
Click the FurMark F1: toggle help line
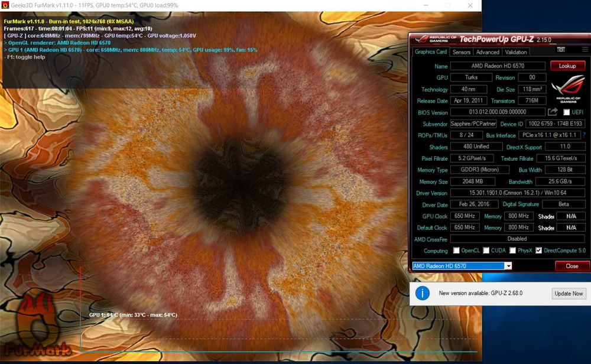point(24,57)
